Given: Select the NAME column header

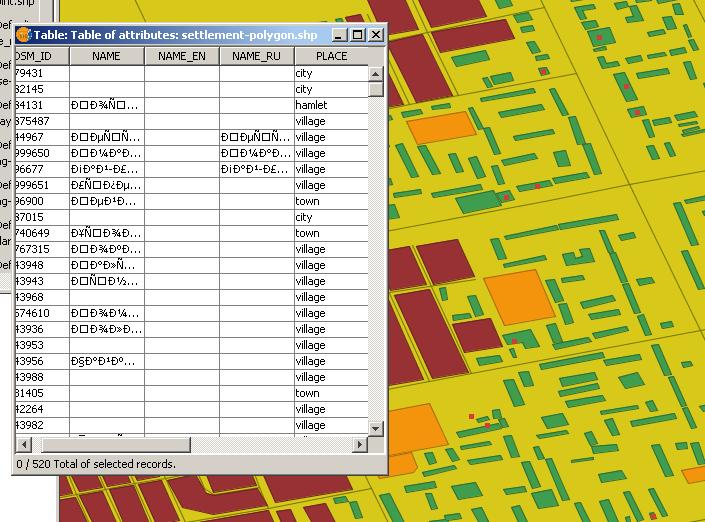Looking at the screenshot, I should coord(106,56).
